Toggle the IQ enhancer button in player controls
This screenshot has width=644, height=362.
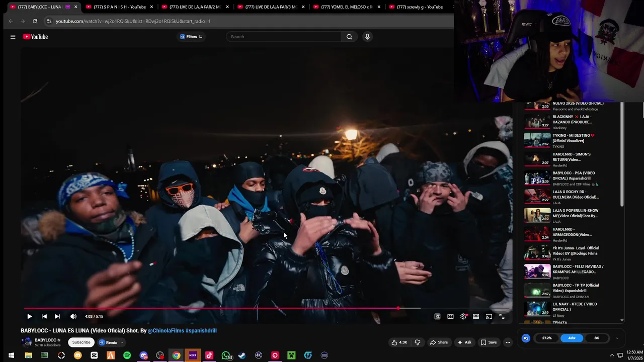pyautogui.click(x=437, y=316)
